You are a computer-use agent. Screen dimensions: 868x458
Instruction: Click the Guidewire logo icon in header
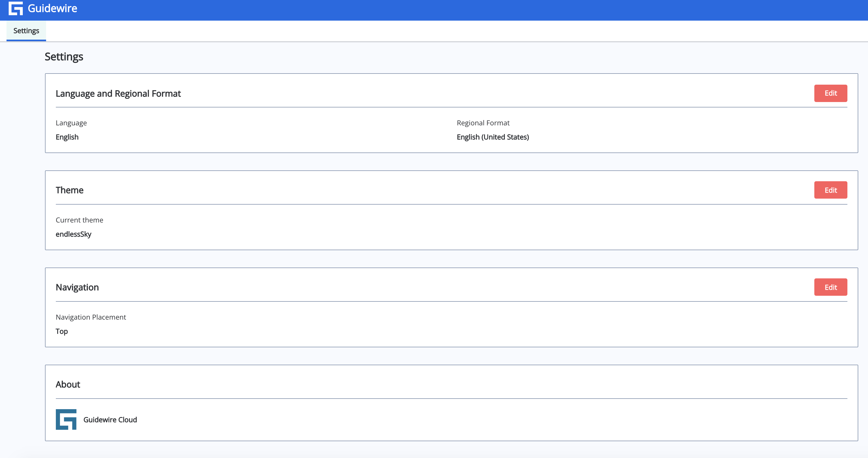coord(15,8)
